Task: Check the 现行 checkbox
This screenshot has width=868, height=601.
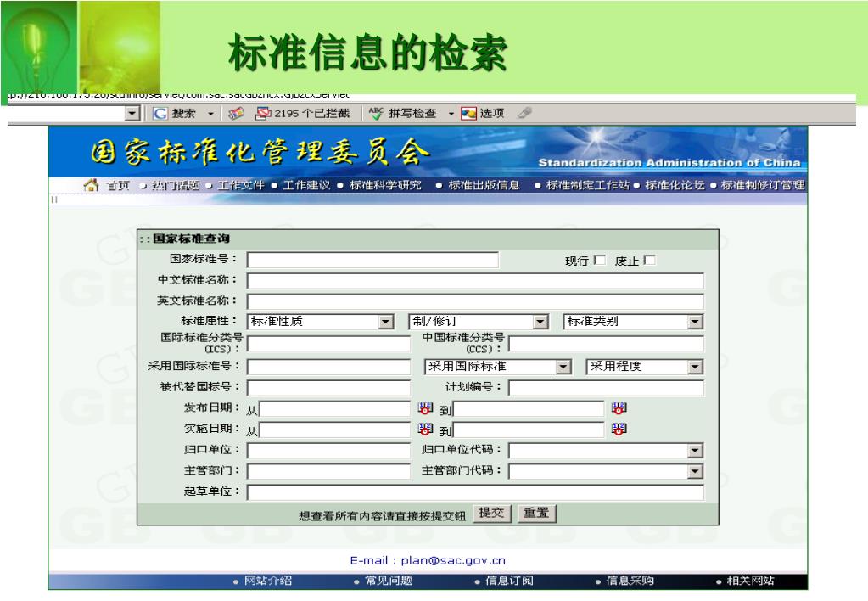Action: [x=600, y=260]
